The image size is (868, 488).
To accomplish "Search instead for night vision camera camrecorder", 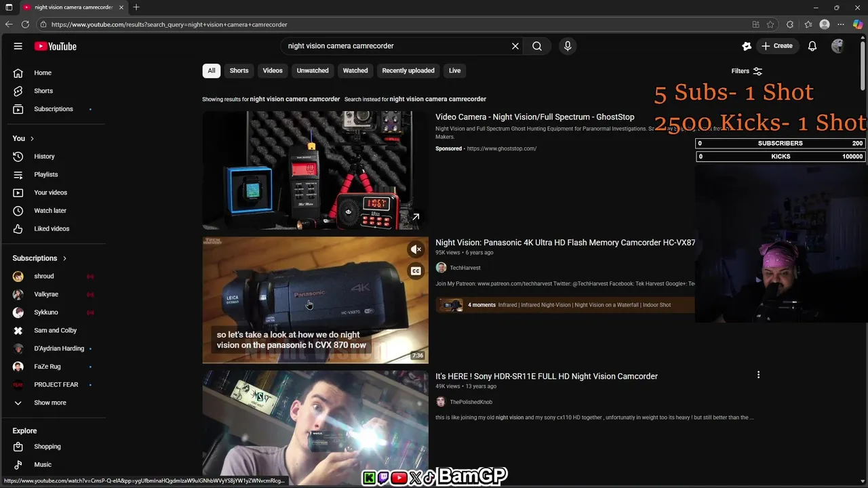I will 437,99.
